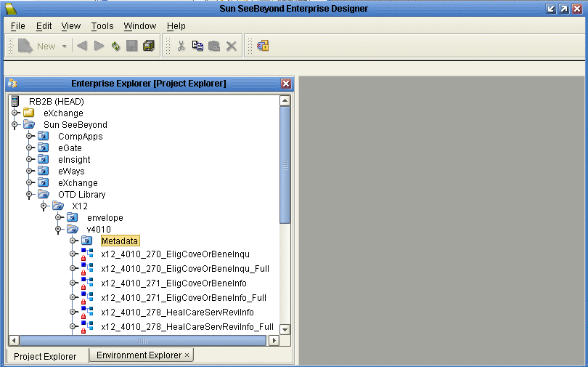
Task: Click locked OTD icon for x12_4010_270_EligCoveOrBeneInqu
Action: coord(87,254)
